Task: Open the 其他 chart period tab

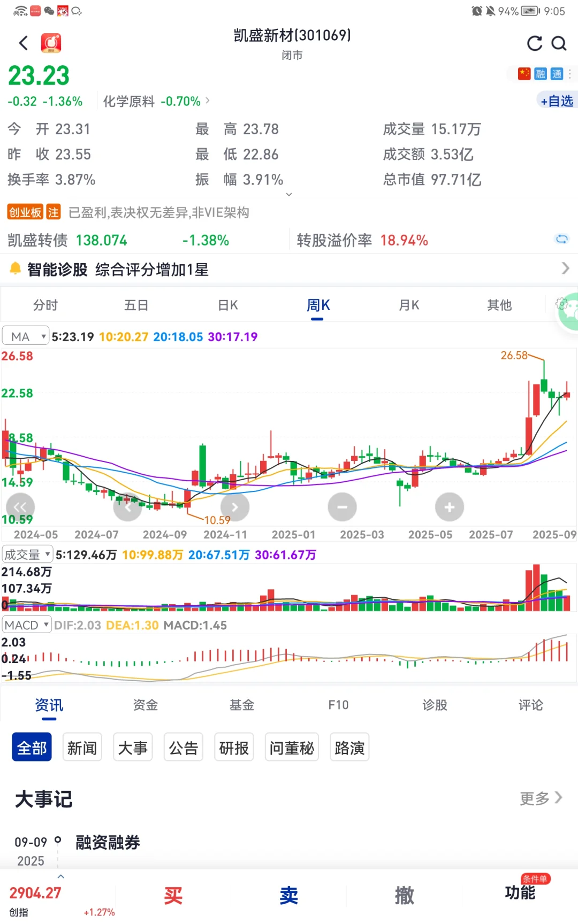Action: point(499,305)
